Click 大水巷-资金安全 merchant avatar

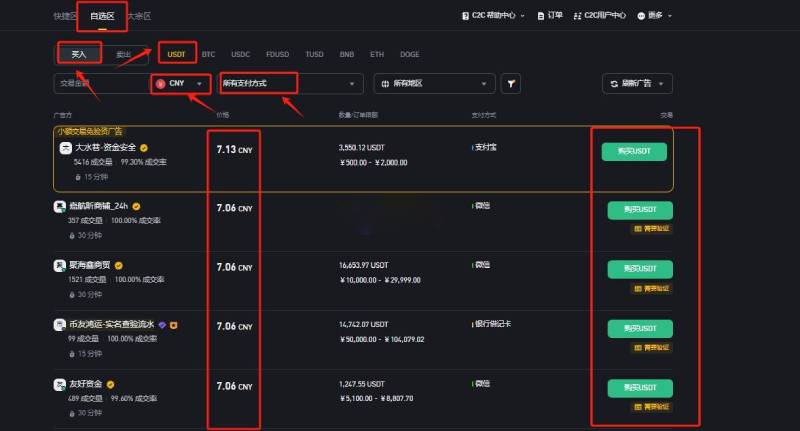(65, 148)
